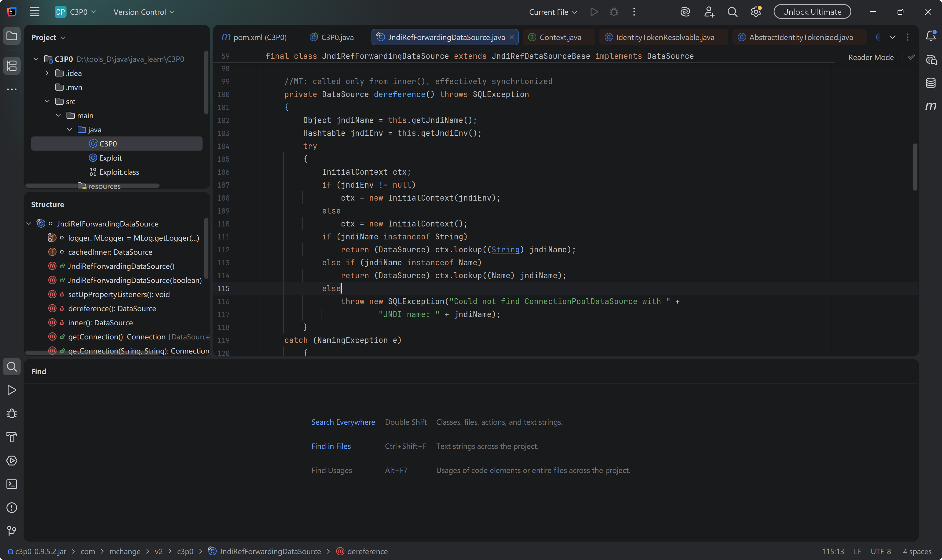Open the Database tool window

point(931,83)
